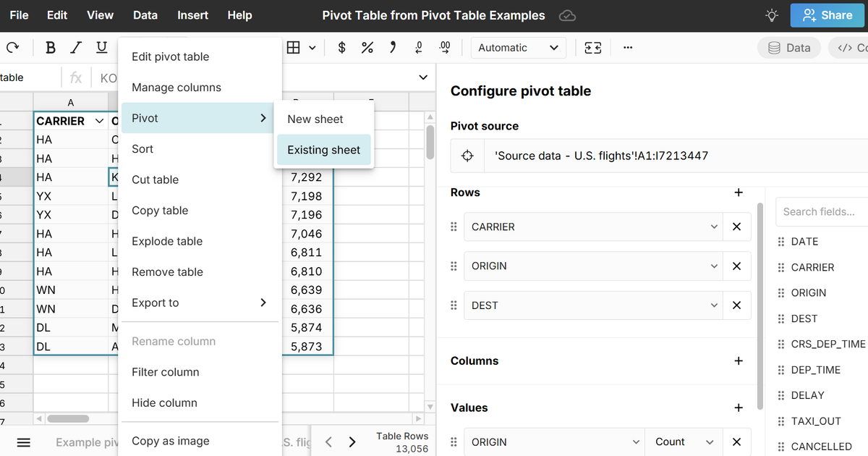Viewport: 868px width, 456px height.
Task: Open the Edit menu
Action: (x=57, y=15)
